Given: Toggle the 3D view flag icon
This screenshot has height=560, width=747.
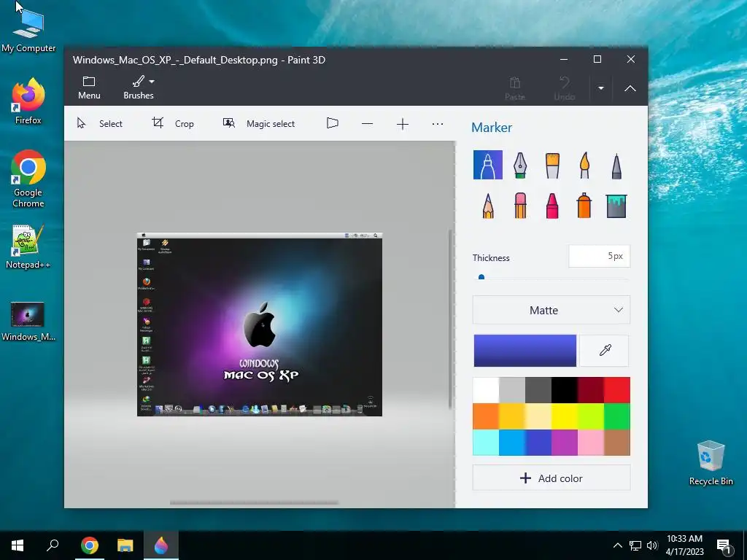Looking at the screenshot, I should coord(333,124).
